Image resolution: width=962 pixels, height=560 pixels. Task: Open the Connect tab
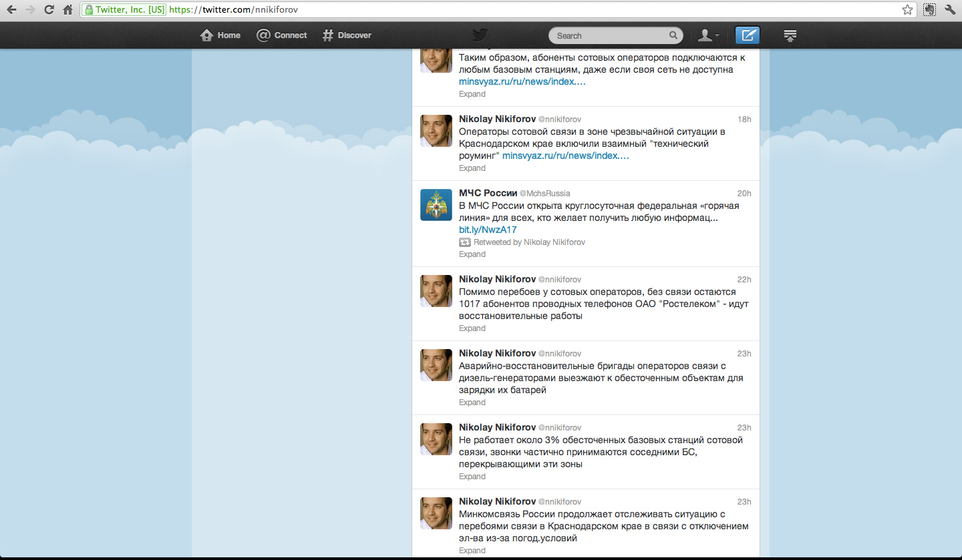pos(282,35)
